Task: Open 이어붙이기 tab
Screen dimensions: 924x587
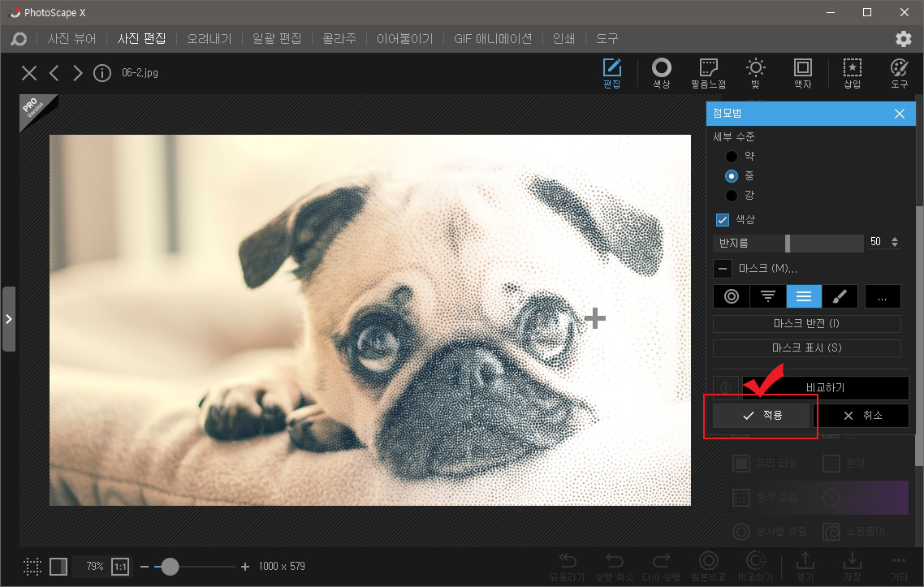Action: click(x=405, y=39)
